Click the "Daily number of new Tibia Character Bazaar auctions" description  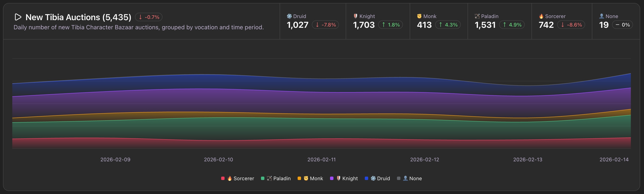(139, 27)
